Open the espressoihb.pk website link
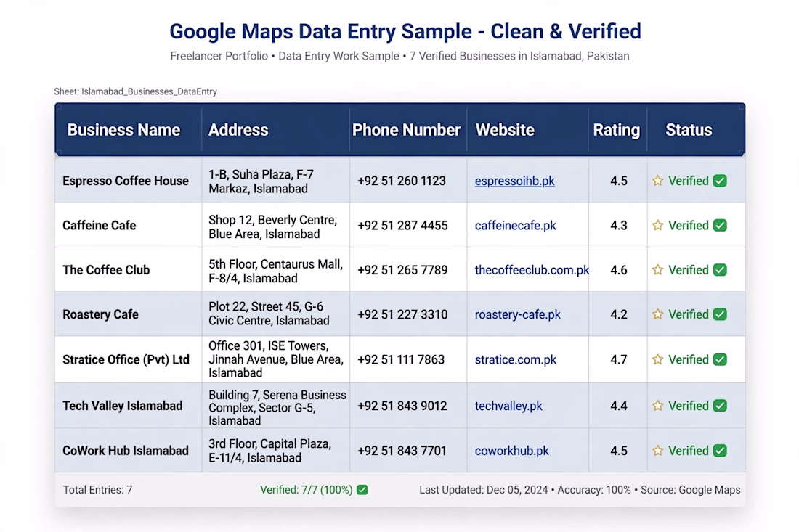 pyautogui.click(x=515, y=181)
